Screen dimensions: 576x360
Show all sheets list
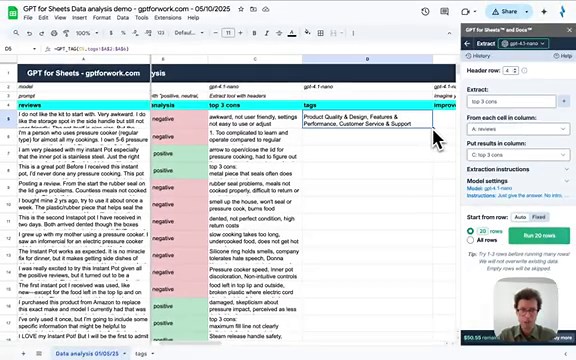pos(39,354)
